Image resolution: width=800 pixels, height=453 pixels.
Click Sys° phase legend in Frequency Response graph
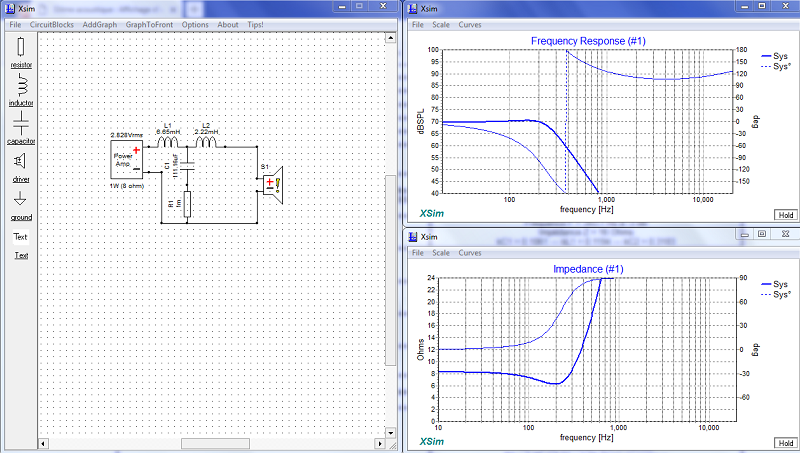coord(776,66)
